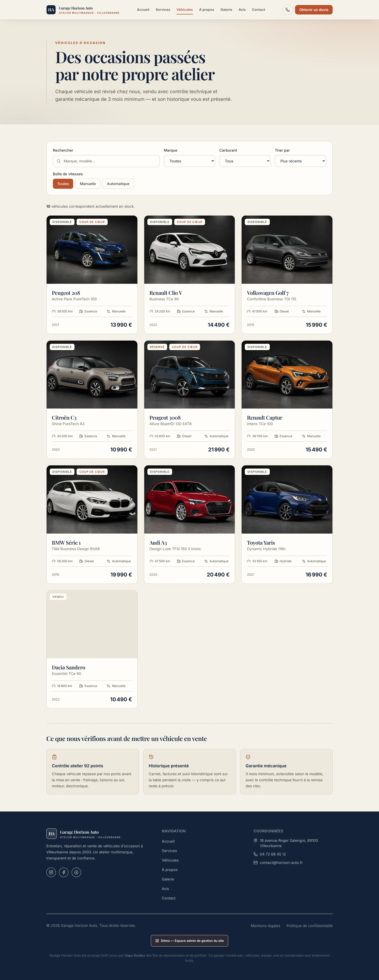Click the Capo Studio link in footer disclaimer

134,956
